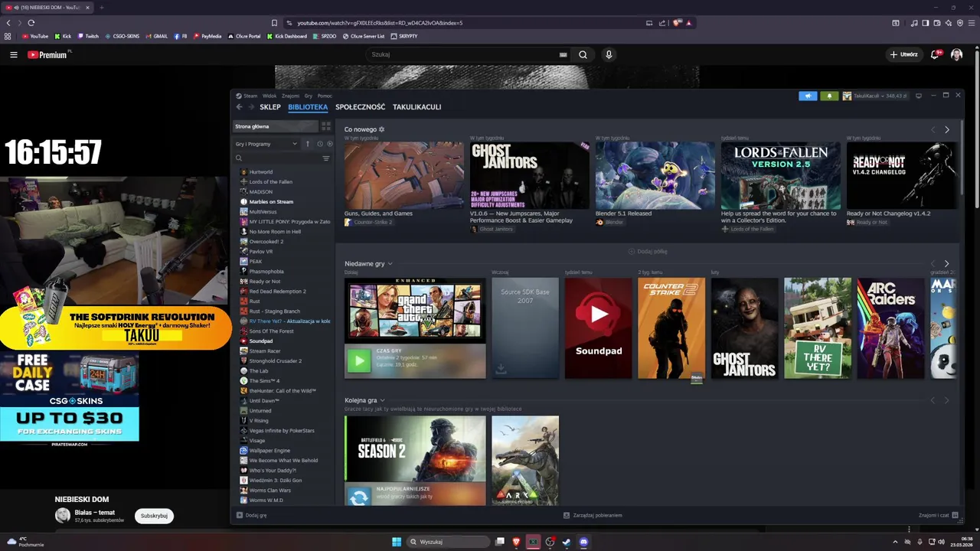Open advanced filter icon in Steam library search
The height and width of the screenshot is (551, 980).
326,158
